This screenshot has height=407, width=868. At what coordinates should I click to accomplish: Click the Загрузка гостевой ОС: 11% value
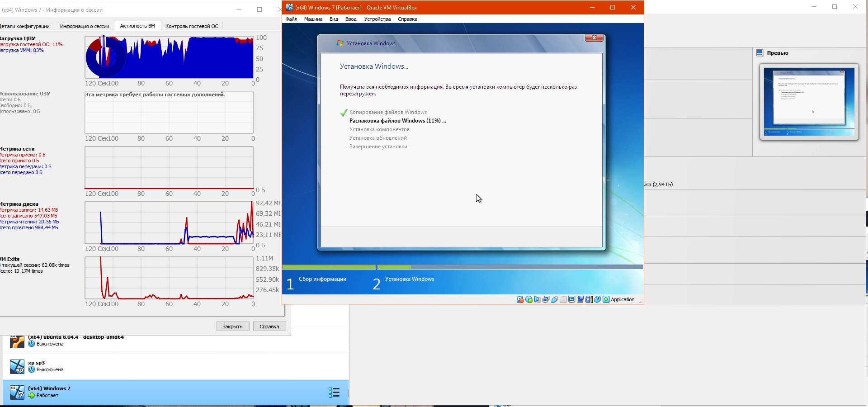pos(31,44)
